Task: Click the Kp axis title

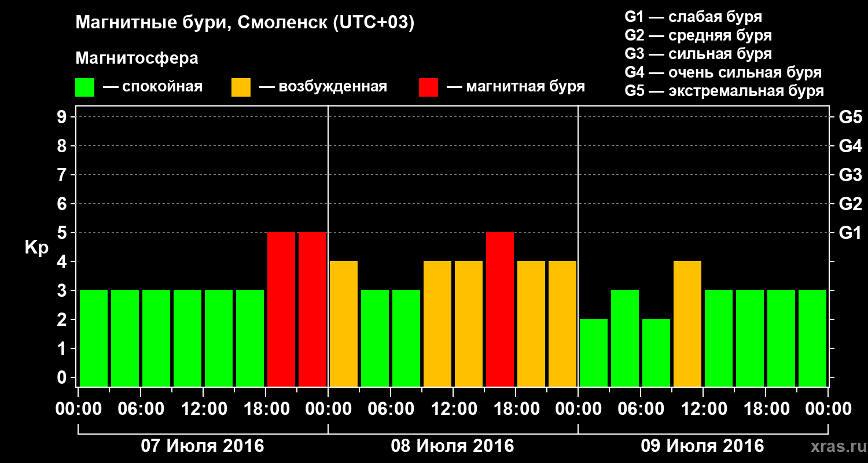Action: point(36,248)
